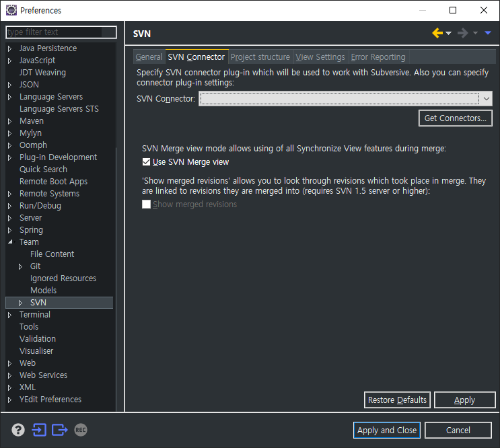
Task: Select File Content under Team
Action: (52, 254)
